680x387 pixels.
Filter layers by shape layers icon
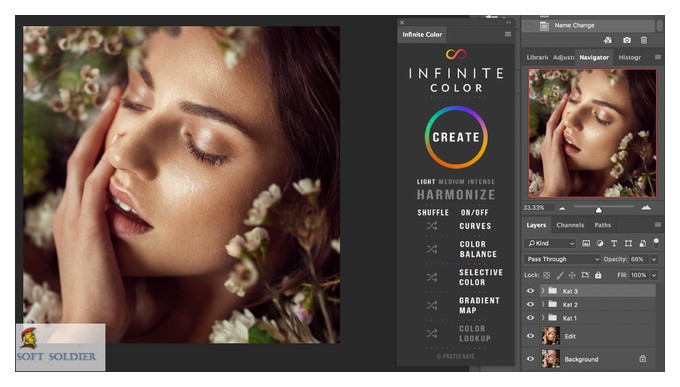(628, 243)
